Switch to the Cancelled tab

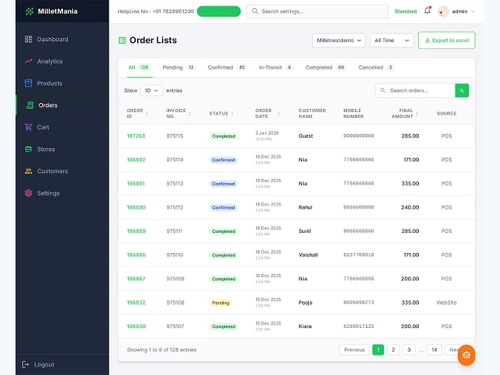[x=376, y=68]
